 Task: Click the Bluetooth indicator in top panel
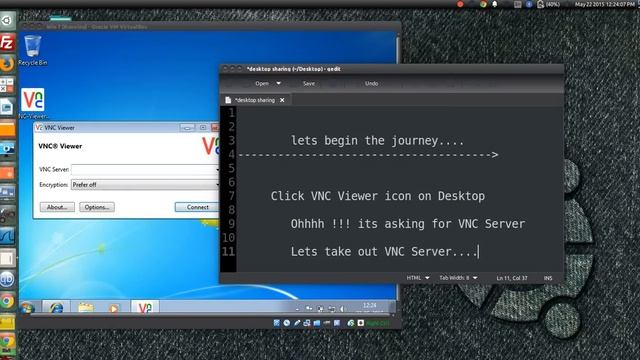[x=529, y=4]
